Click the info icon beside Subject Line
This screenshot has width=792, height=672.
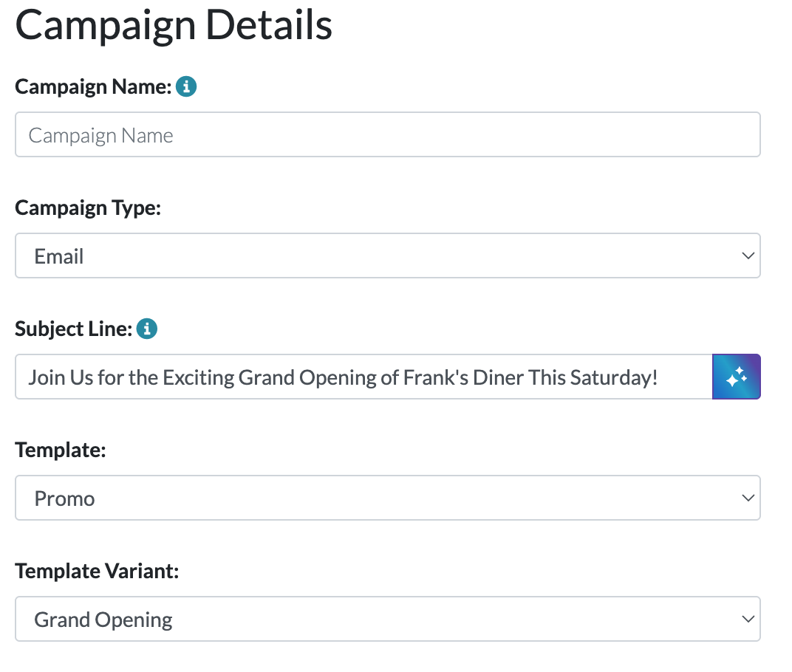point(147,329)
